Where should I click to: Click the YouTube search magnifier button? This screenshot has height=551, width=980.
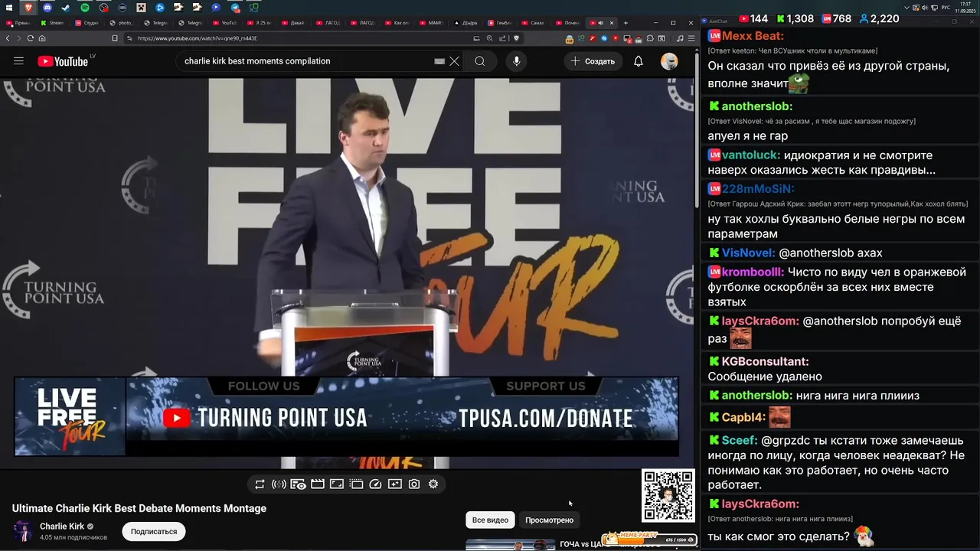pos(480,61)
